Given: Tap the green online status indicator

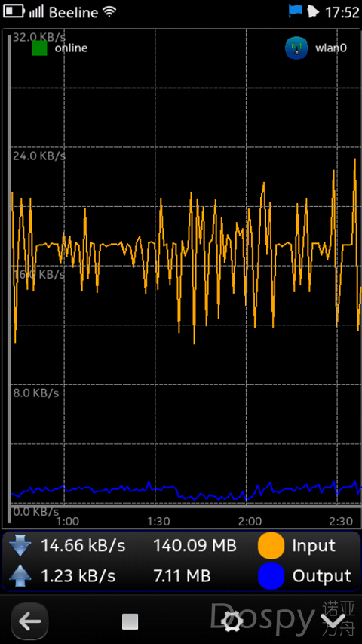Looking at the screenshot, I should click(39, 48).
